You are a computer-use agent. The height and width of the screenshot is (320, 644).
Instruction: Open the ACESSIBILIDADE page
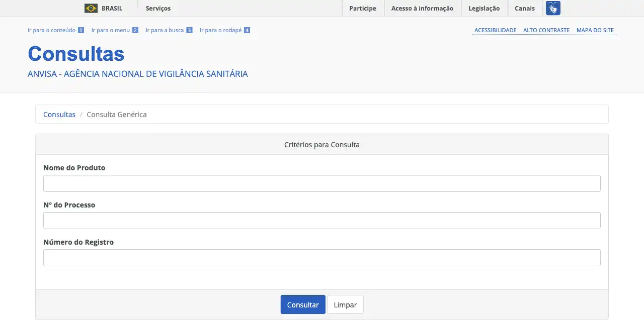495,30
